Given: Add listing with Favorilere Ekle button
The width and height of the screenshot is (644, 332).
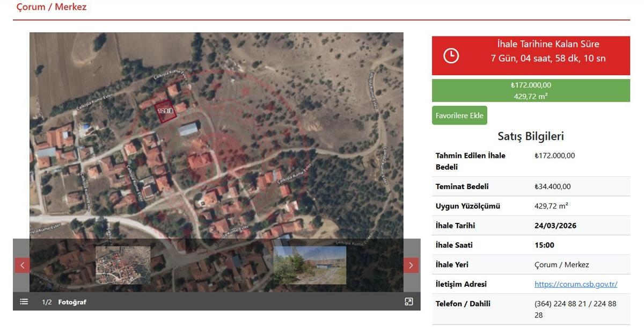Looking at the screenshot, I should point(459,116).
